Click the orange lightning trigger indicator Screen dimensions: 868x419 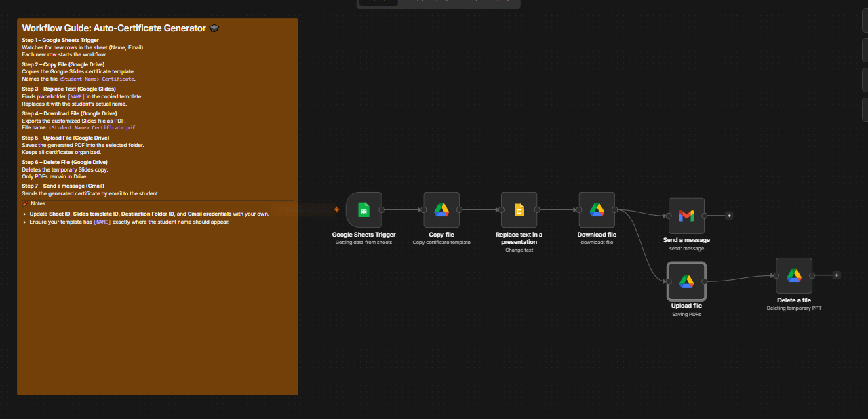[x=336, y=209]
